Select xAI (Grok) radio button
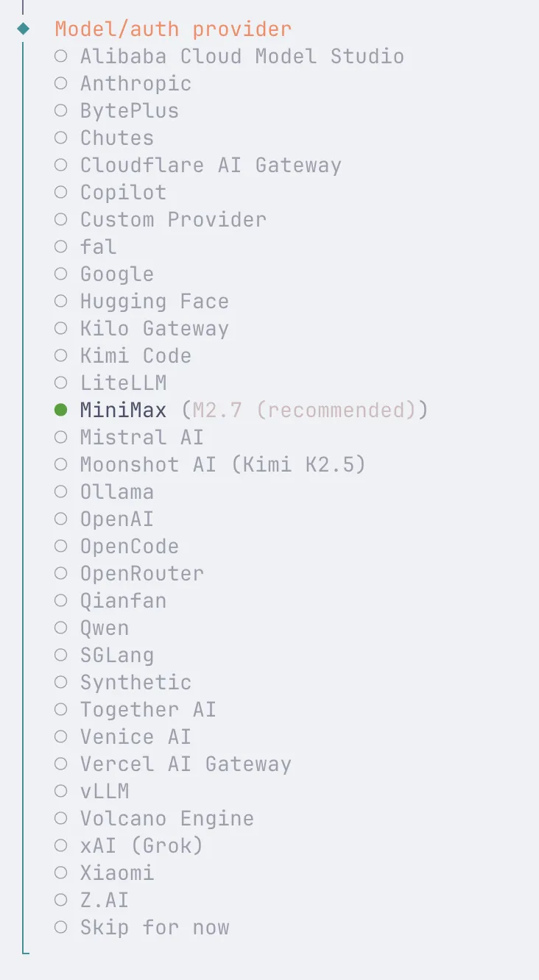This screenshot has height=980, width=539. click(x=61, y=846)
